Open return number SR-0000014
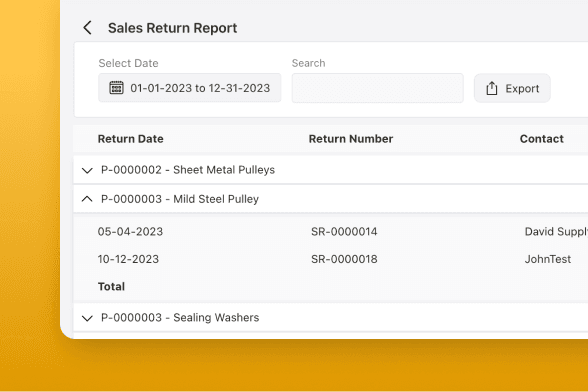The height and width of the screenshot is (392, 588). pos(344,231)
